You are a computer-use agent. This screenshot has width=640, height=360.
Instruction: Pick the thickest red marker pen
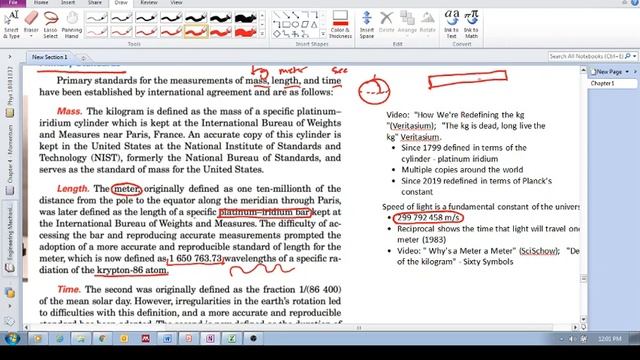pos(245,31)
